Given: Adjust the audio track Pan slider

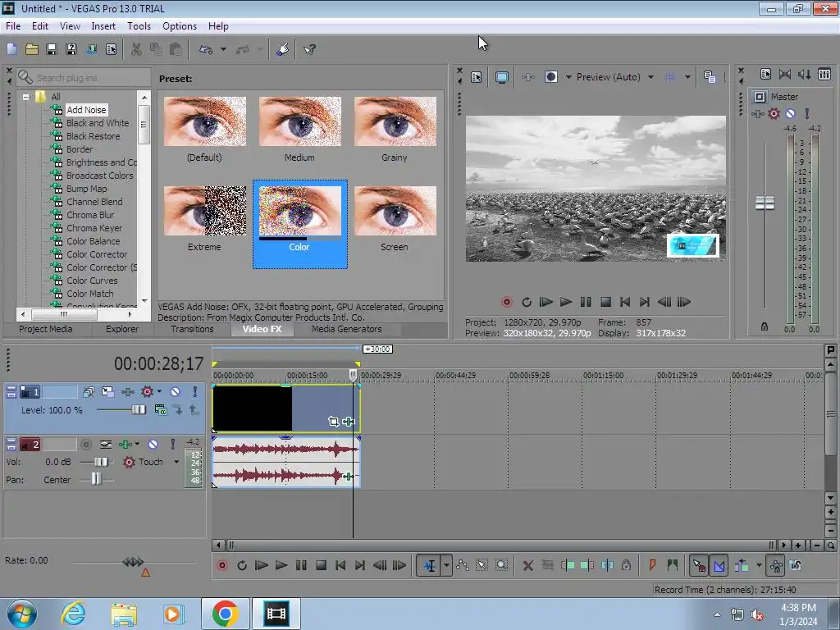Looking at the screenshot, I should (x=96, y=479).
